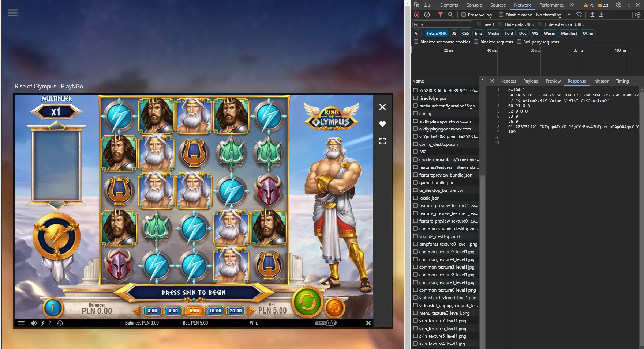Switch to the Console tab
The image size is (644, 349).
(474, 5)
